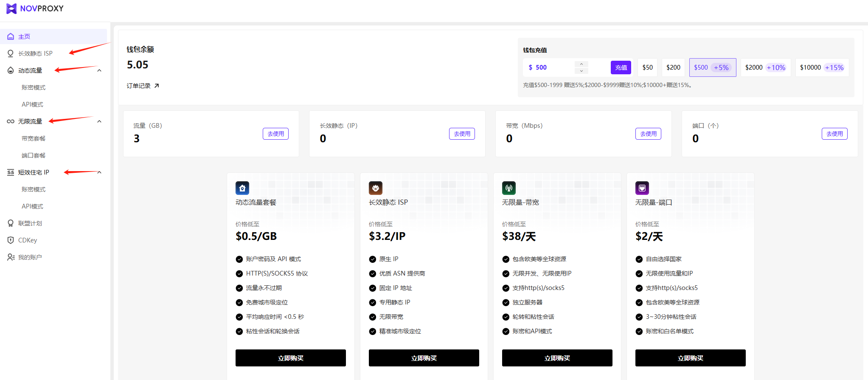This screenshot has height=380, width=868.
Task: Click the $38/天 price text
Action: tap(519, 236)
